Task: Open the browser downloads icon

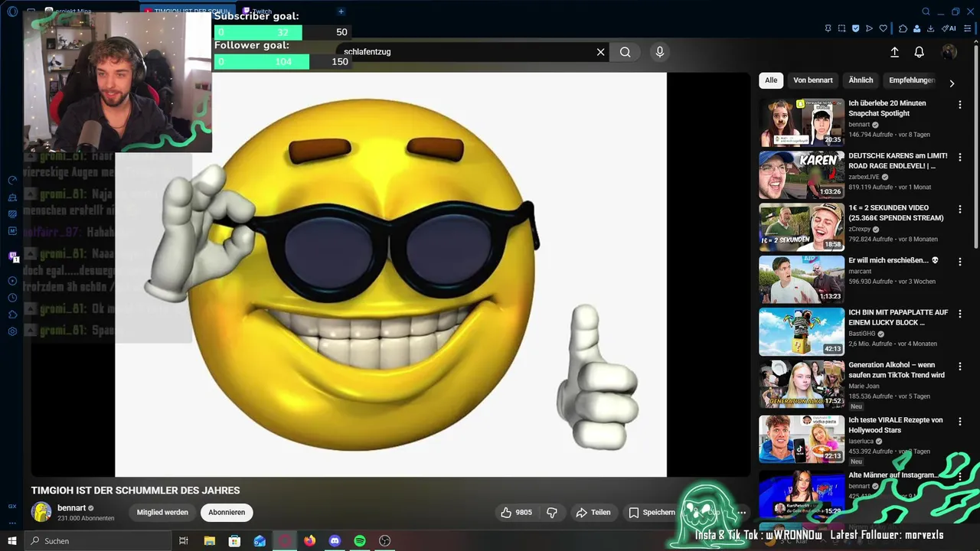Action: pos(930,28)
